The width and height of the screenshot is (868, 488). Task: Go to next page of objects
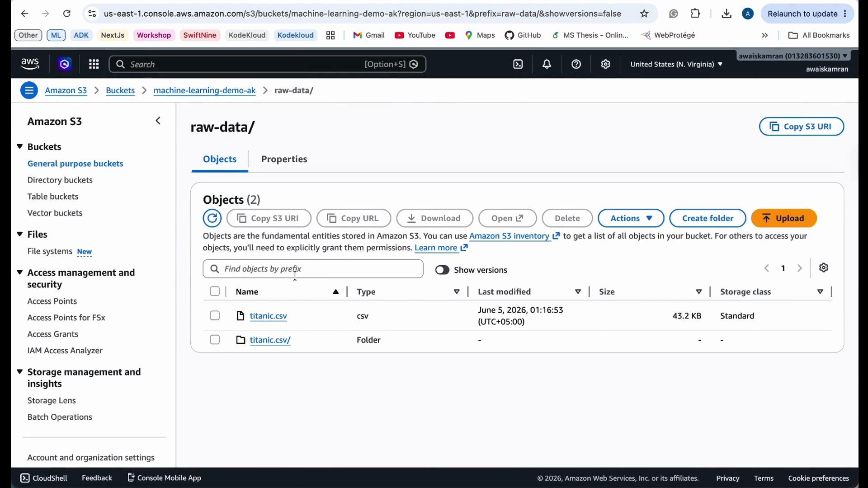pos(800,269)
